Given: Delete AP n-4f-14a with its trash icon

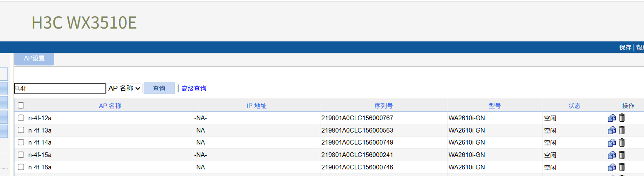Looking at the screenshot, I should [x=622, y=142].
